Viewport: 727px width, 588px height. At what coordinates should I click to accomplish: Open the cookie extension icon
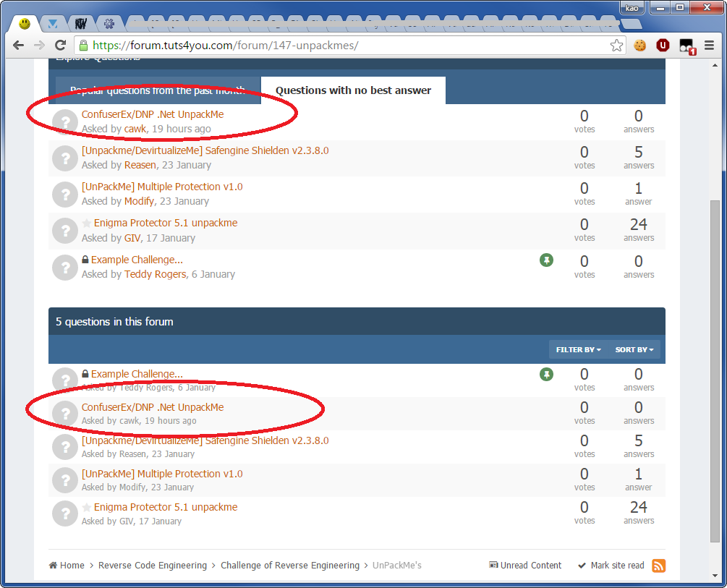[640, 46]
